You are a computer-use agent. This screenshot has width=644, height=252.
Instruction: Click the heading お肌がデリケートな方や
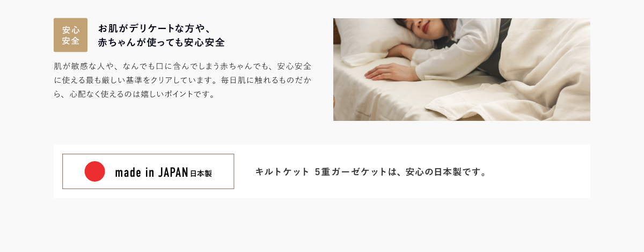(x=153, y=29)
